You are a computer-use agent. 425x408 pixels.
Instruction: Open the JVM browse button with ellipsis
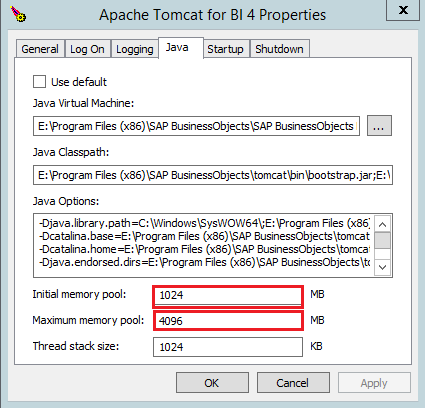tap(379, 126)
